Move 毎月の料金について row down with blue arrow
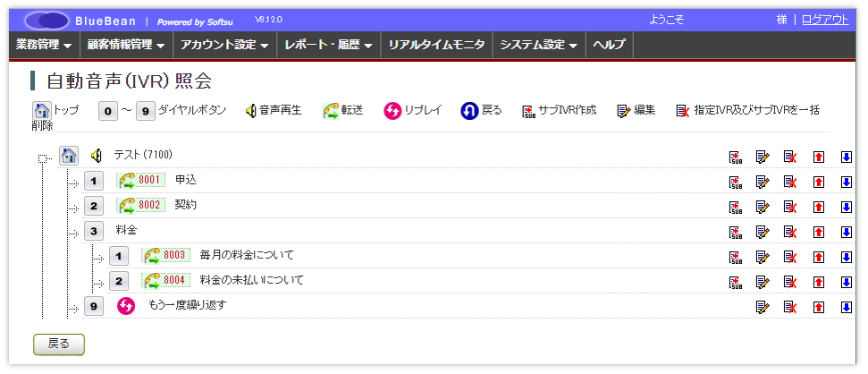The width and height of the screenshot is (868, 374). pos(846,258)
